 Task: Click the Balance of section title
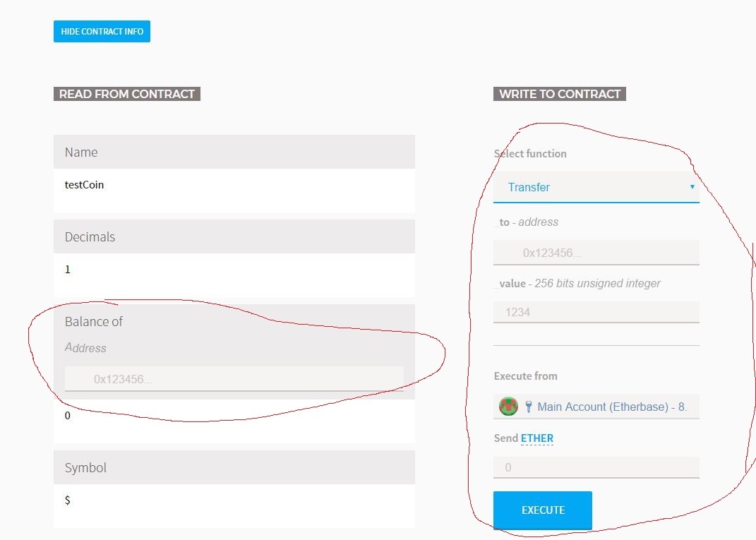94,322
